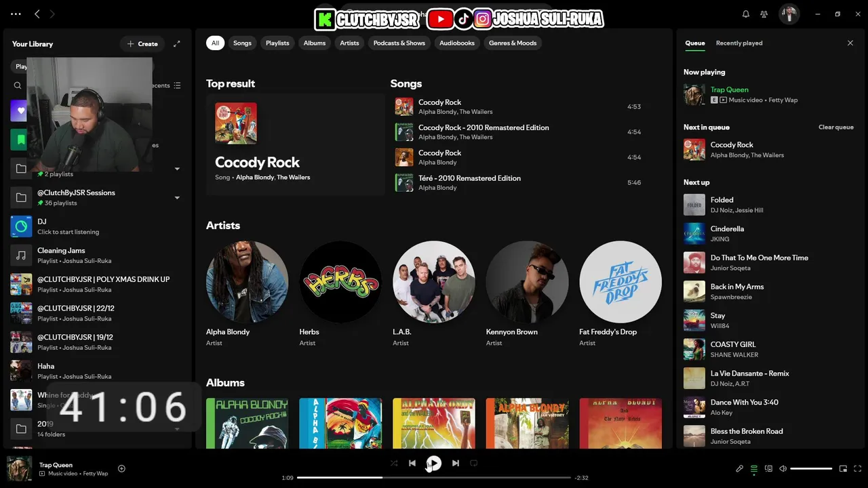Select Cinderella by JKING in queue
Image resolution: width=868 pixels, height=488 pixels.
pos(768,234)
